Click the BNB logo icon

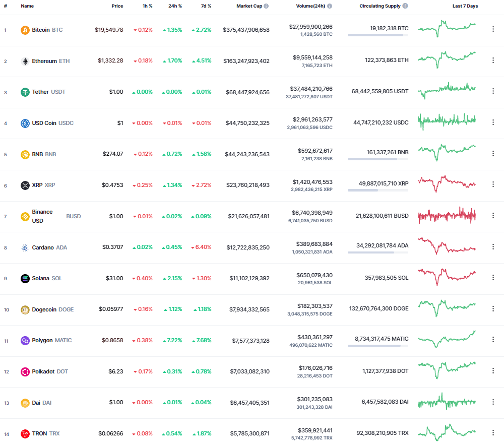coord(25,154)
